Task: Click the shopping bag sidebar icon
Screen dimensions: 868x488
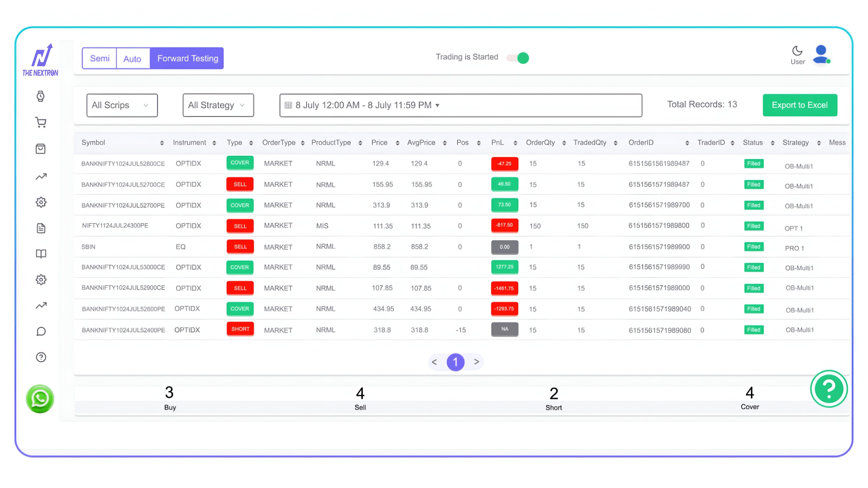Action: 40,148
